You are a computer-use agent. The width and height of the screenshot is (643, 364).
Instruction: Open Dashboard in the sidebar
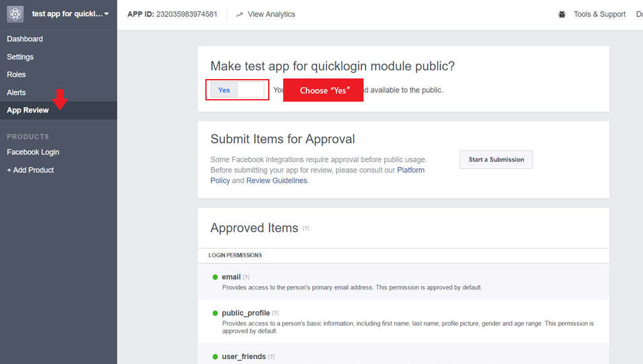25,39
